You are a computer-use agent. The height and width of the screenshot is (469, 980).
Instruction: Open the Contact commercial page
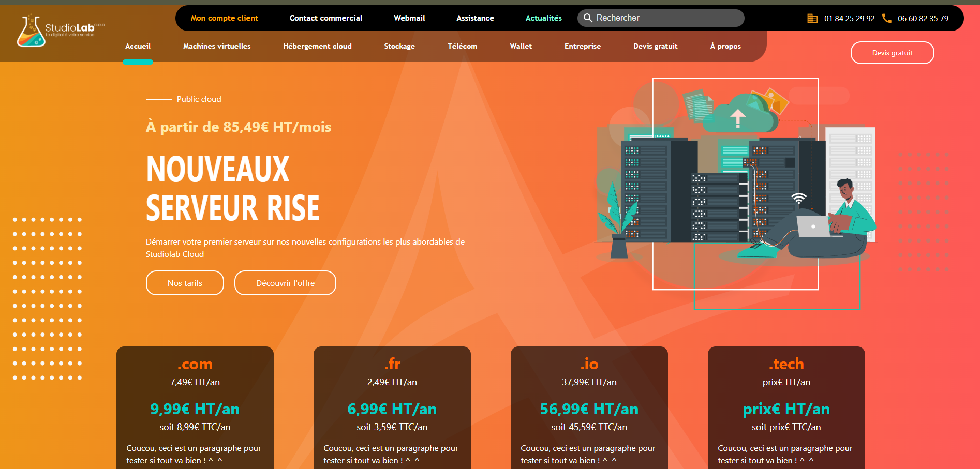(x=325, y=18)
